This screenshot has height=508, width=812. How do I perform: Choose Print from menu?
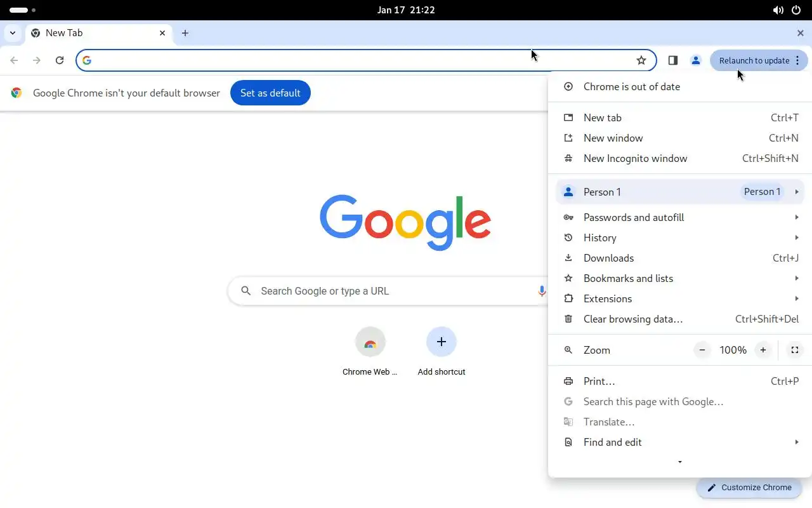pyautogui.click(x=680, y=381)
